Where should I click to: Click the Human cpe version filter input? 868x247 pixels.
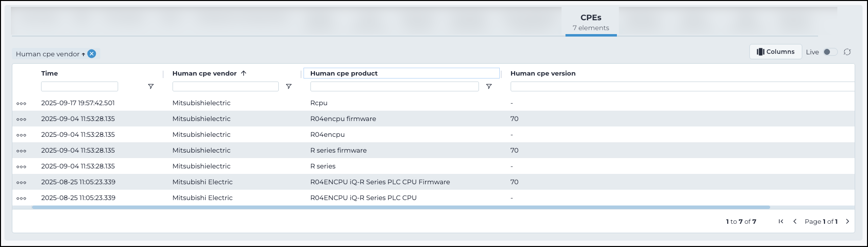coord(683,86)
